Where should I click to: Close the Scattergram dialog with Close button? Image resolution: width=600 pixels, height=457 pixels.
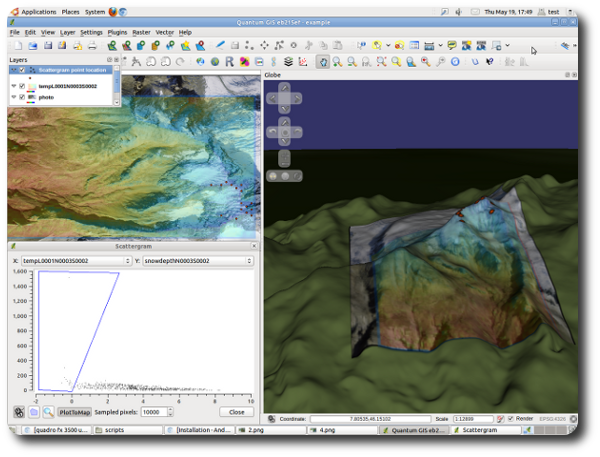point(236,412)
